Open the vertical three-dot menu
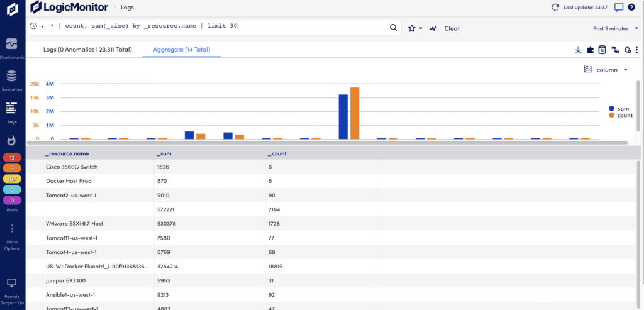Viewport: 644px width, 310px height. (x=636, y=50)
